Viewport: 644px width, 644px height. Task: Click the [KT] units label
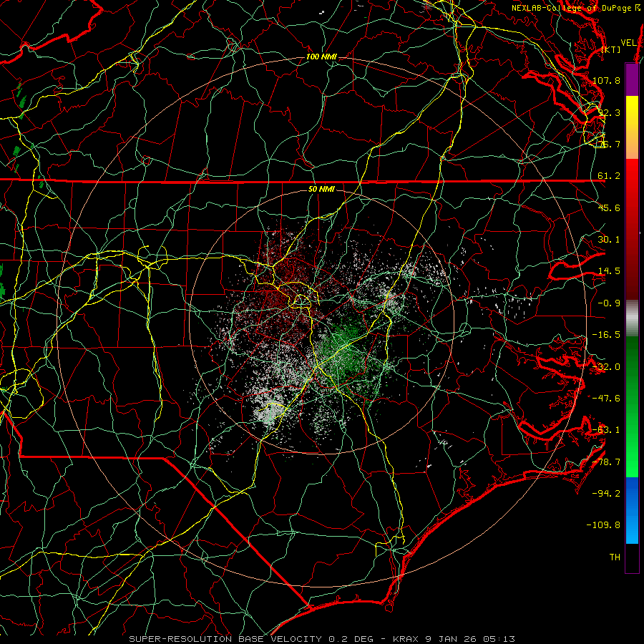click(x=611, y=49)
